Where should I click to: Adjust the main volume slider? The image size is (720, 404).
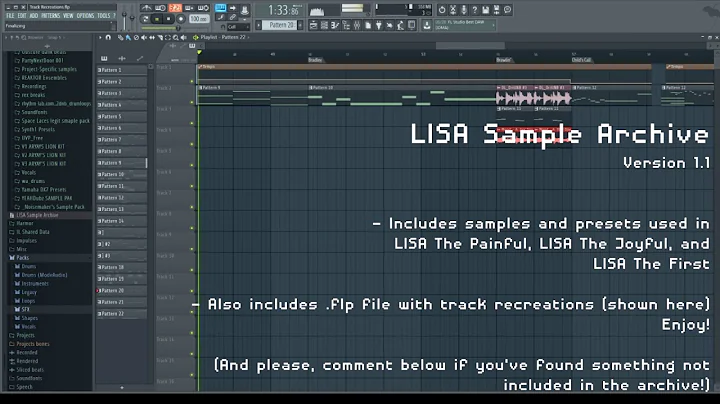(124, 18)
